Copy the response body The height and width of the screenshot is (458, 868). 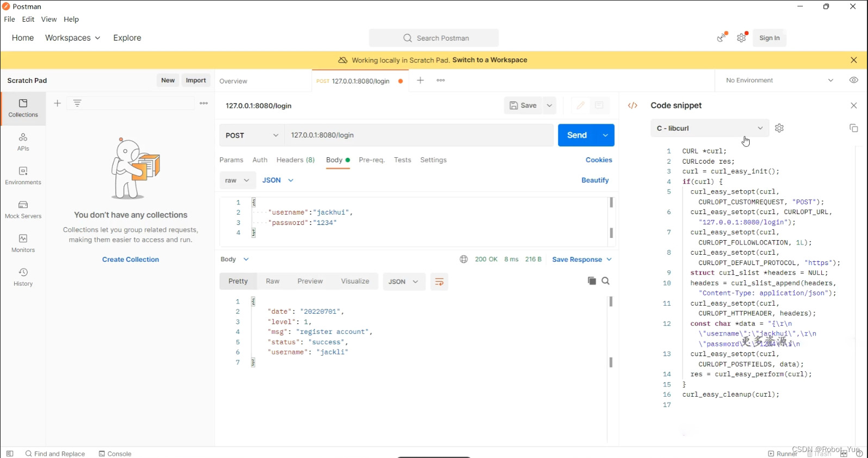coord(592,281)
